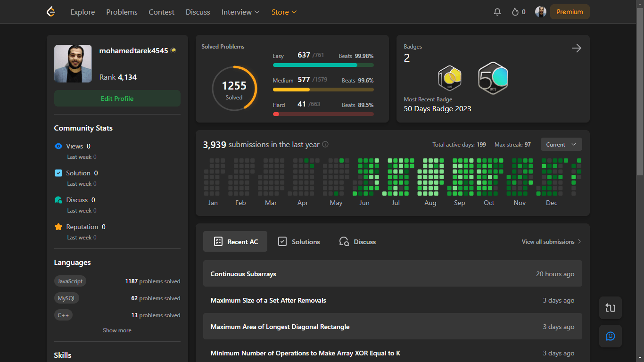Open Maximum Area of Longest Diagonal Rectangle
The height and width of the screenshot is (362, 644).
pos(393,327)
